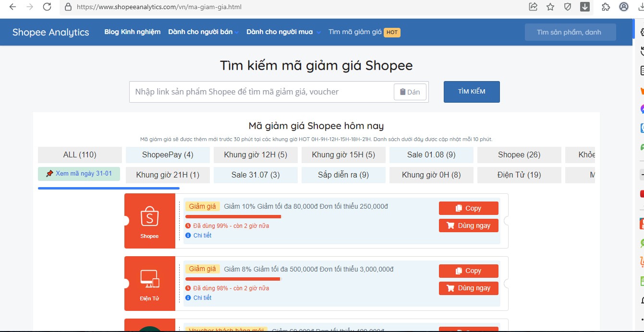Select the ShopeePay (4) tab
This screenshot has height=332, width=644.
(x=168, y=155)
